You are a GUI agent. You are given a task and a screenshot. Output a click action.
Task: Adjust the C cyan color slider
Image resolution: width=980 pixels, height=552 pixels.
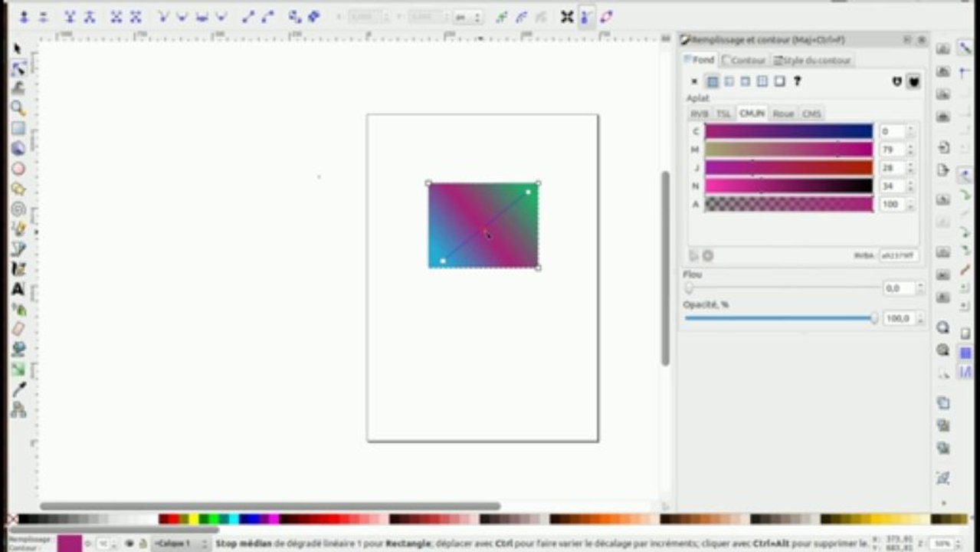(x=788, y=131)
